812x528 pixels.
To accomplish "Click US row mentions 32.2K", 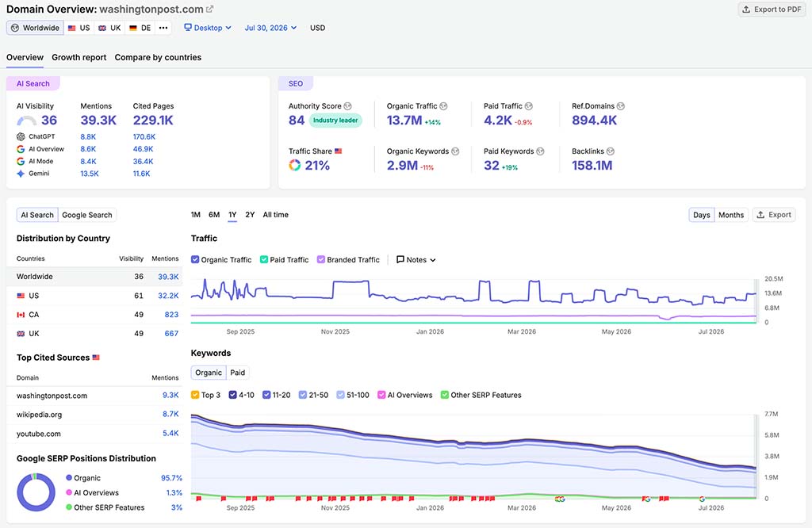I will (168, 296).
